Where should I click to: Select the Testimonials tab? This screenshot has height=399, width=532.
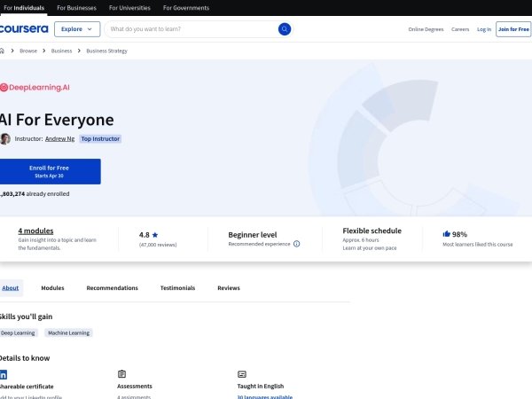(178, 288)
